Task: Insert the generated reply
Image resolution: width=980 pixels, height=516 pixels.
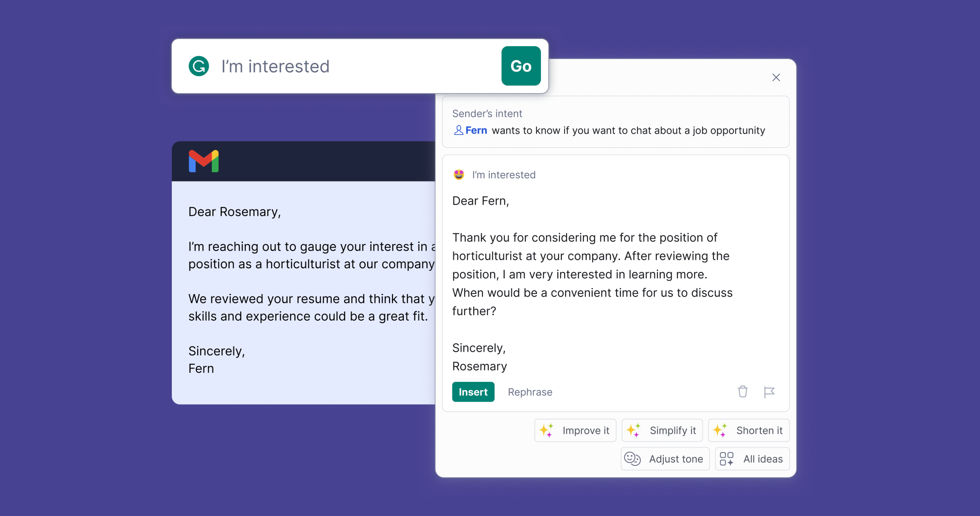Action: (473, 392)
